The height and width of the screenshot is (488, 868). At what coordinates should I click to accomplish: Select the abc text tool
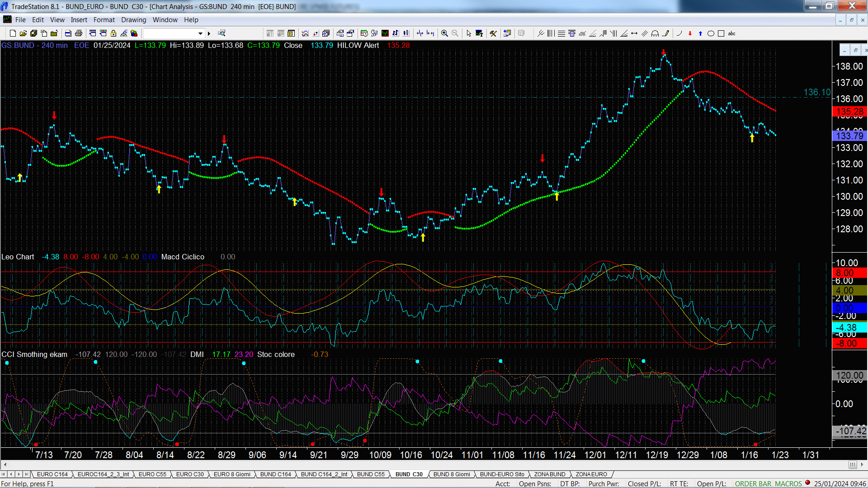tap(731, 33)
